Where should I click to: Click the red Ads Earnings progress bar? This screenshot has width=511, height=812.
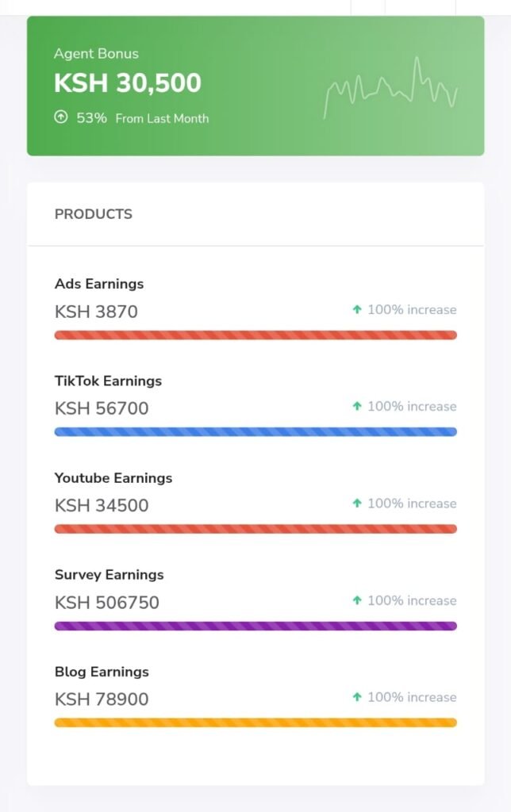(255, 335)
